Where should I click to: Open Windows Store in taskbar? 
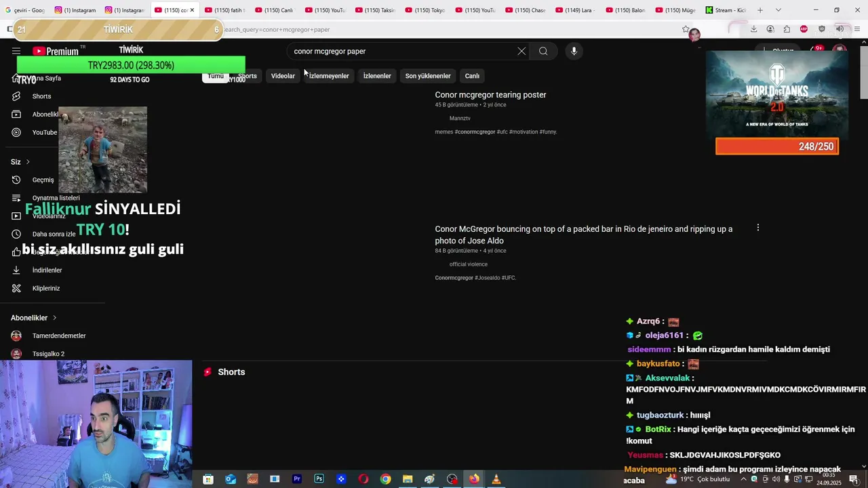(x=208, y=479)
